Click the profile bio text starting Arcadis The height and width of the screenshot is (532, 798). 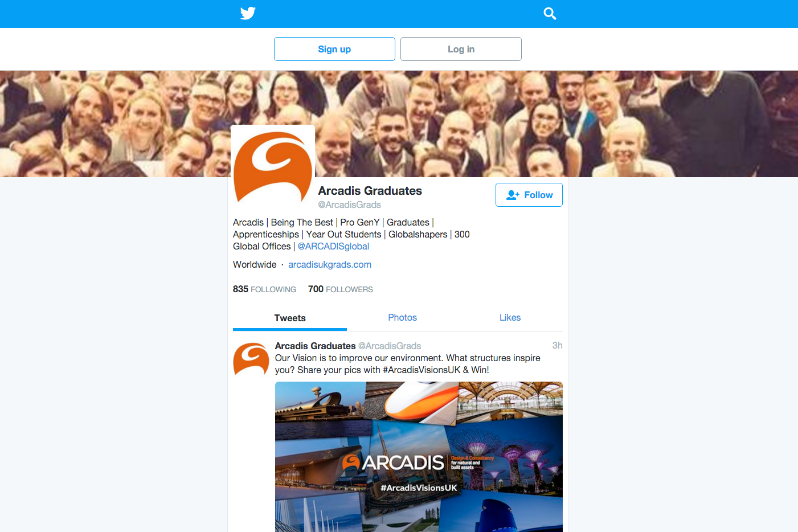pyautogui.click(x=351, y=234)
